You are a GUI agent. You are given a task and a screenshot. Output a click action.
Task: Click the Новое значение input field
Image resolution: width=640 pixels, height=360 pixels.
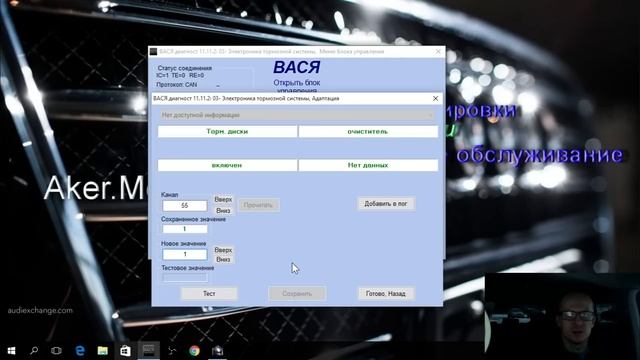[x=184, y=254]
